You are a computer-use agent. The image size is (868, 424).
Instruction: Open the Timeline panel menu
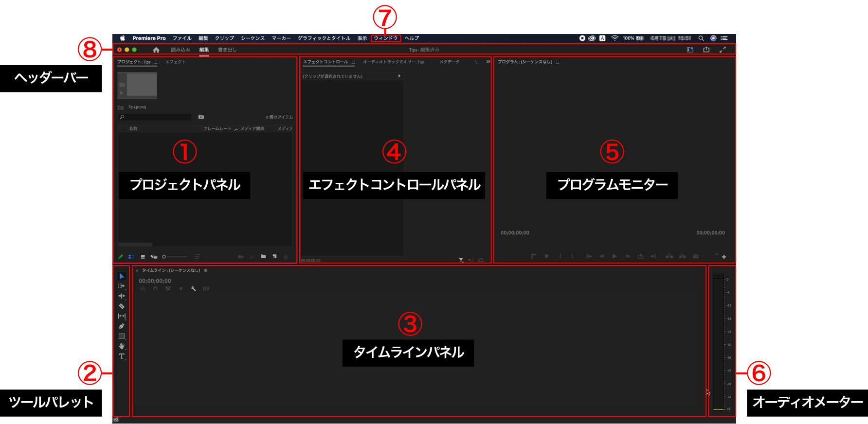(205, 270)
